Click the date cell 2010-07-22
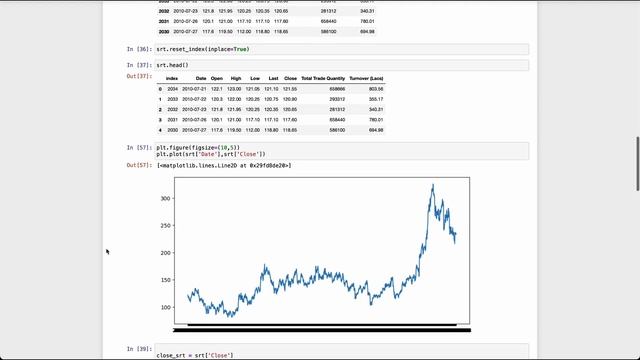The width and height of the screenshot is (640, 360). coord(194,99)
